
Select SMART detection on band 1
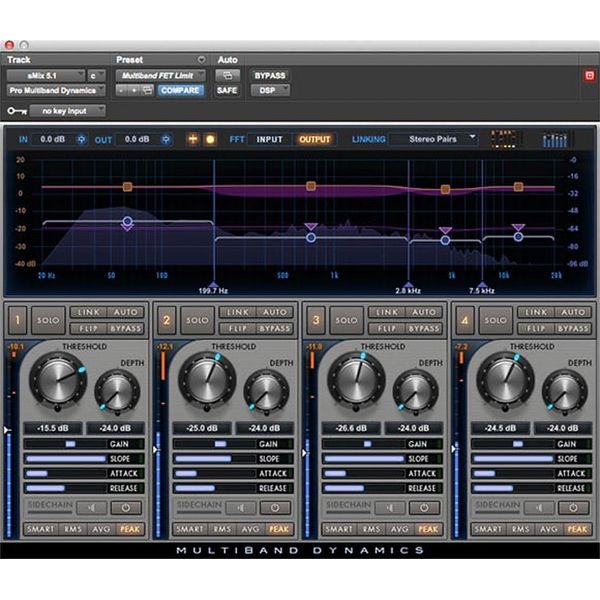click(x=41, y=529)
